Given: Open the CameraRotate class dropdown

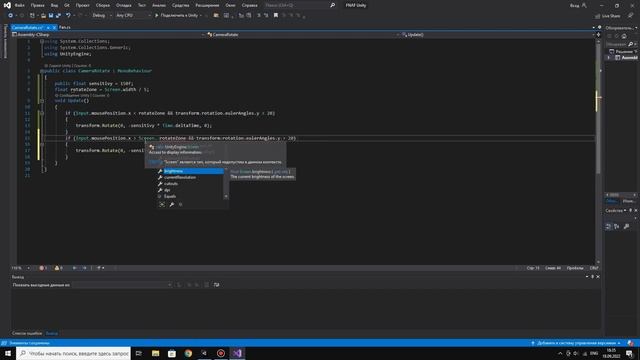Looking at the screenshot, I should click(303, 35).
